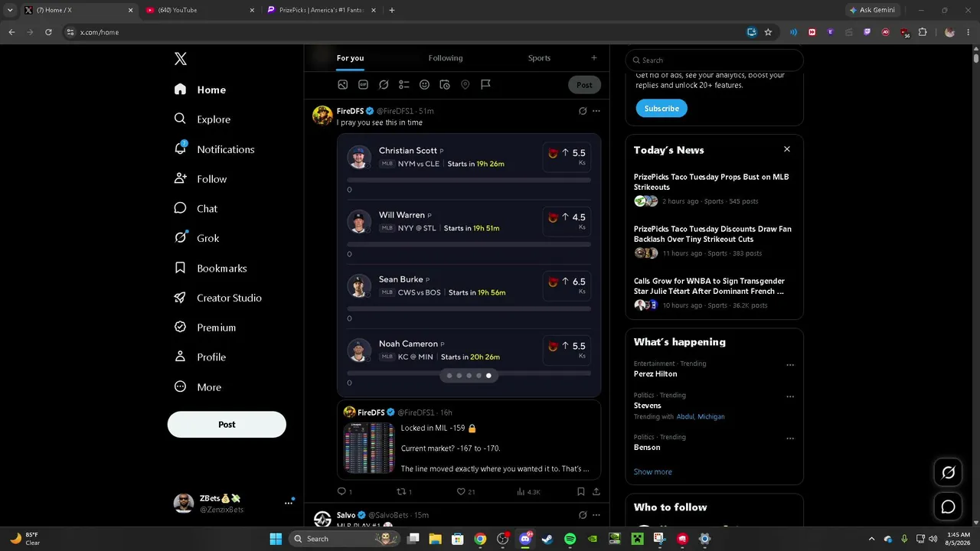
Task: Open Spotify from the taskbar
Action: [x=570, y=539]
